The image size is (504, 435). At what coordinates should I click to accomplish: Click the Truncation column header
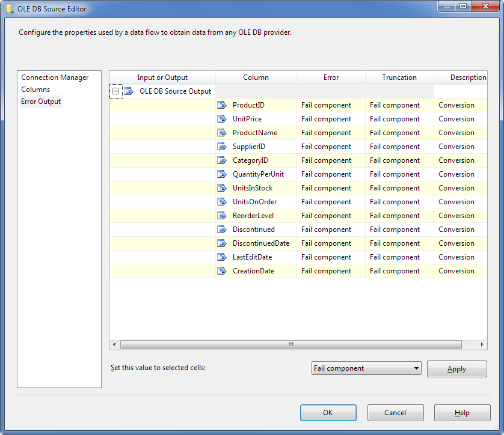click(x=399, y=78)
